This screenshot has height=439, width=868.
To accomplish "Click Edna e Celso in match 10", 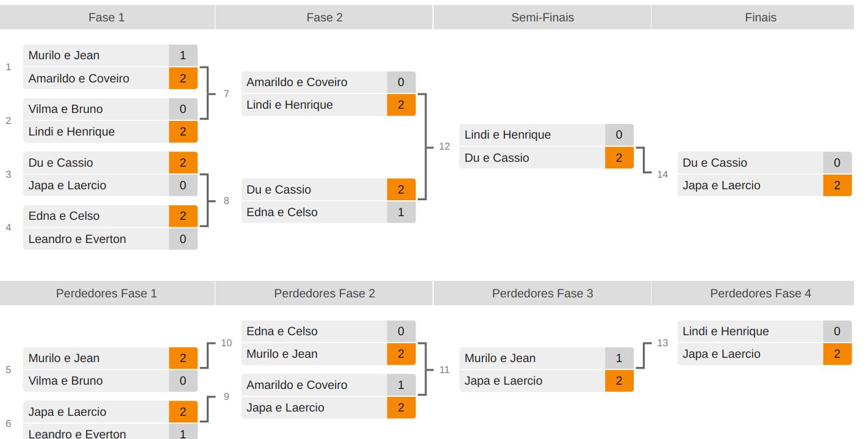I will 282,331.
